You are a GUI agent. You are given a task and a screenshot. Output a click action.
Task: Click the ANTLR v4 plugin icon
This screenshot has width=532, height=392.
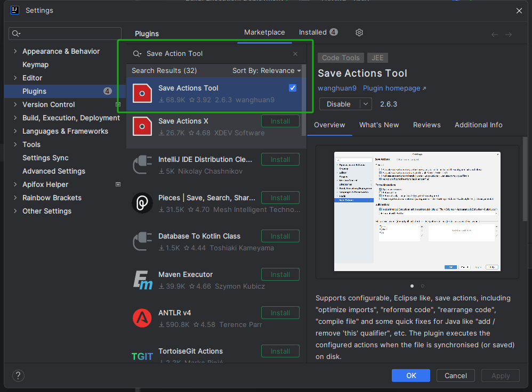tap(142, 318)
